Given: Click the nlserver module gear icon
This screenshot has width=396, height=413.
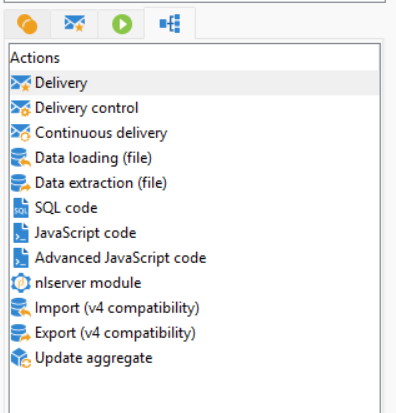Looking at the screenshot, I should tap(21, 283).
